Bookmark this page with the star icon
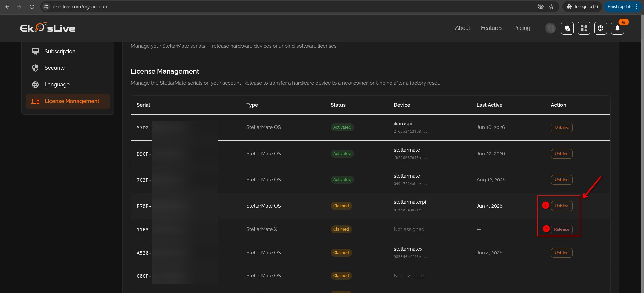 coord(551,7)
